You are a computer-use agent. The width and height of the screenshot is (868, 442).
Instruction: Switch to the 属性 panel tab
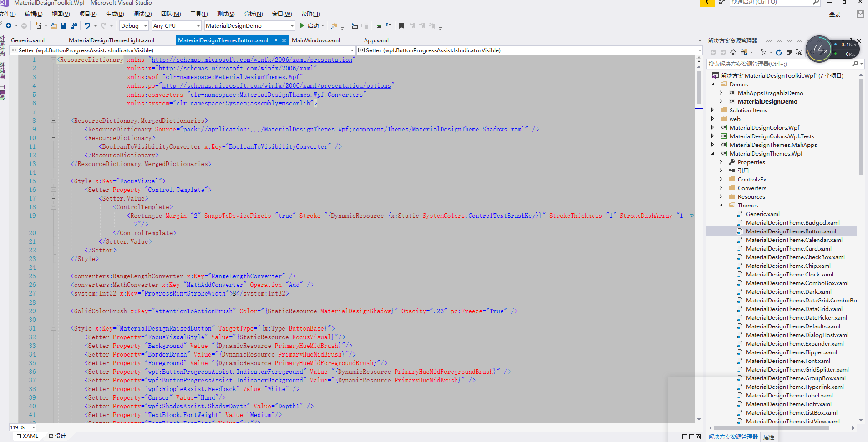[x=769, y=437]
